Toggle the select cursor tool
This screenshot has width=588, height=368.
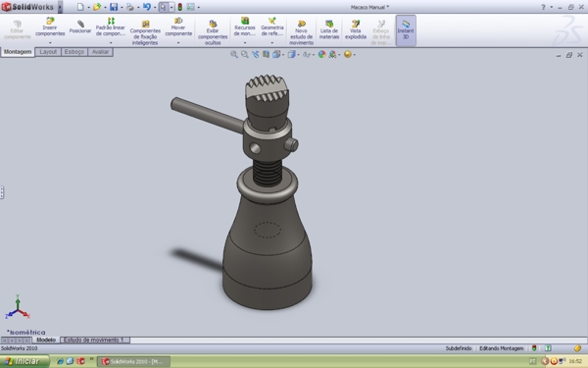164,7
